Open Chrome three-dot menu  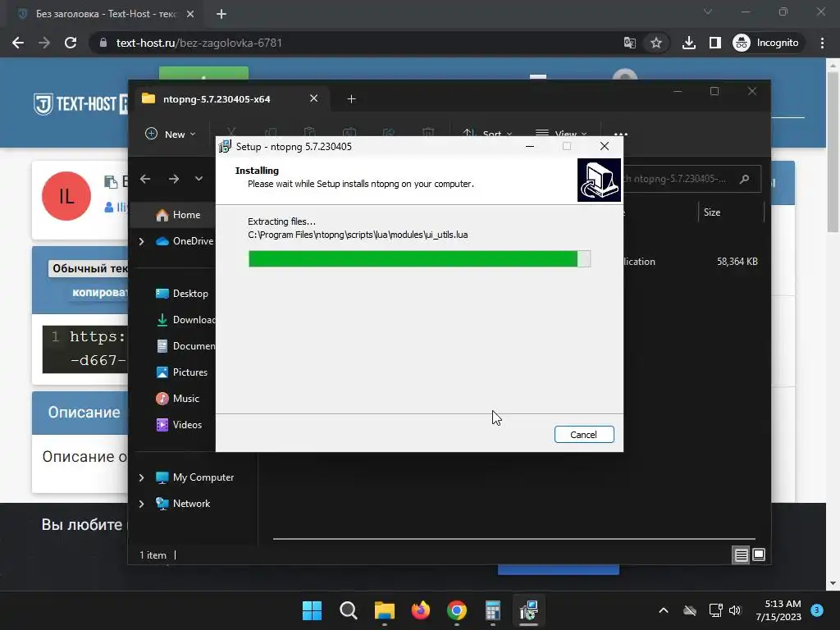[822, 43]
